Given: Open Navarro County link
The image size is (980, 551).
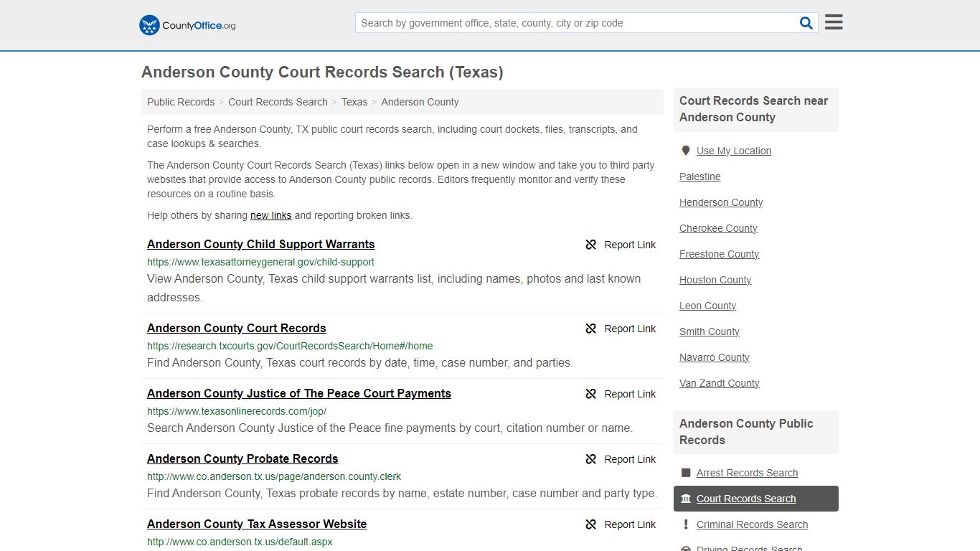Looking at the screenshot, I should pyautogui.click(x=715, y=357).
